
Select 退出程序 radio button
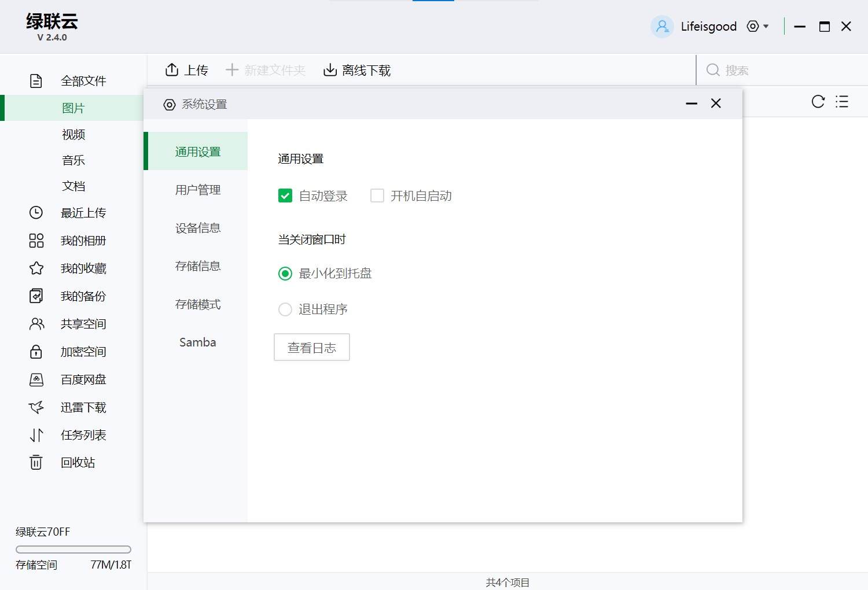click(285, 309)
